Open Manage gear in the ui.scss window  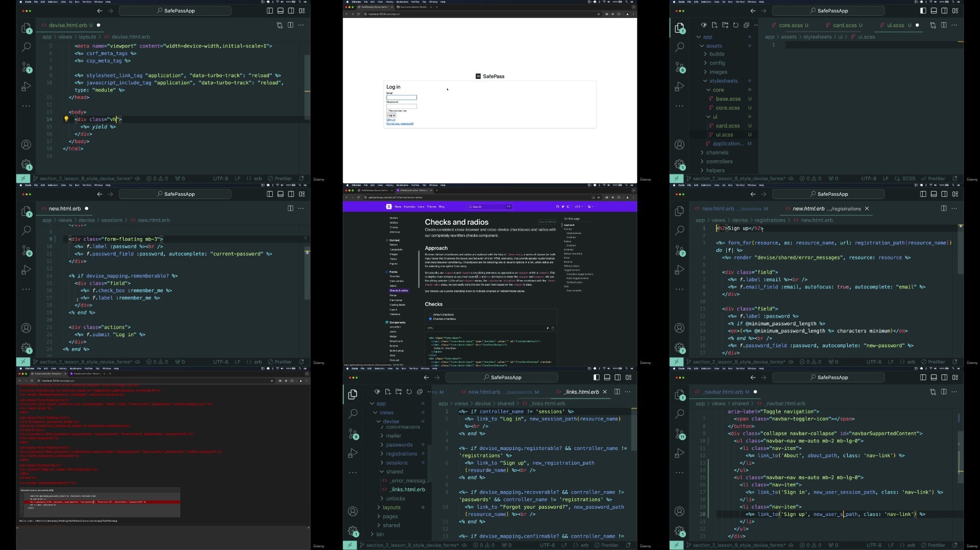click(679, 164)
